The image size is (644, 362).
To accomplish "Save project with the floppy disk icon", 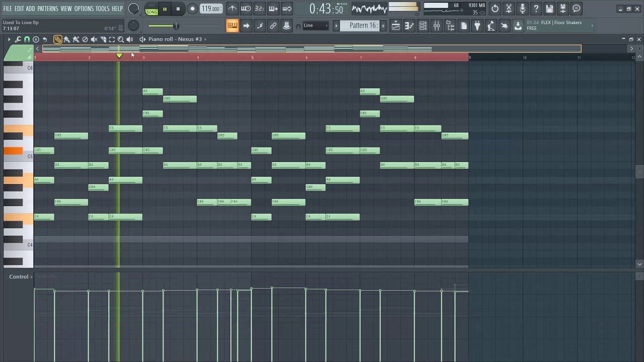I will click(x=549, y=9).
